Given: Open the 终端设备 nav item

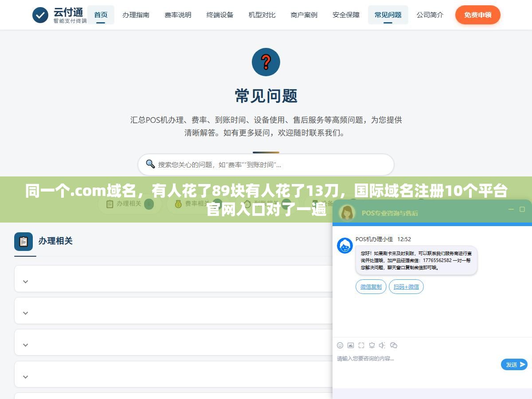Looking at the screenshot, I should (x=220, y=15).
